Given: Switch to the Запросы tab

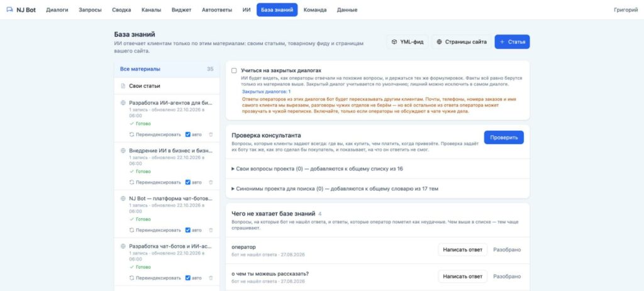Looking at the screenshot, I should tap(90, 10).
